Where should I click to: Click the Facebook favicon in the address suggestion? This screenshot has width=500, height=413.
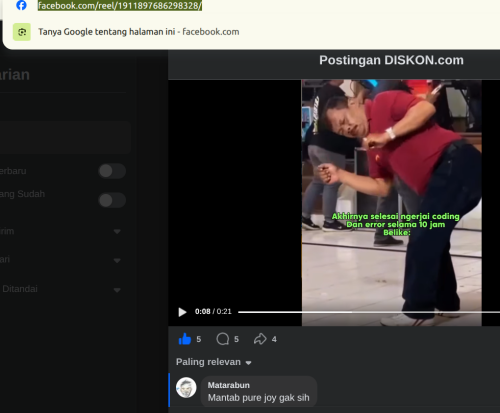[x=21, y=5]
